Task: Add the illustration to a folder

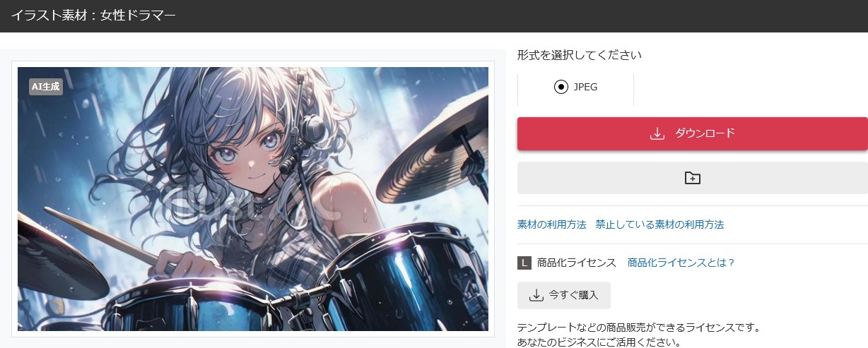Action: point(693,178)
